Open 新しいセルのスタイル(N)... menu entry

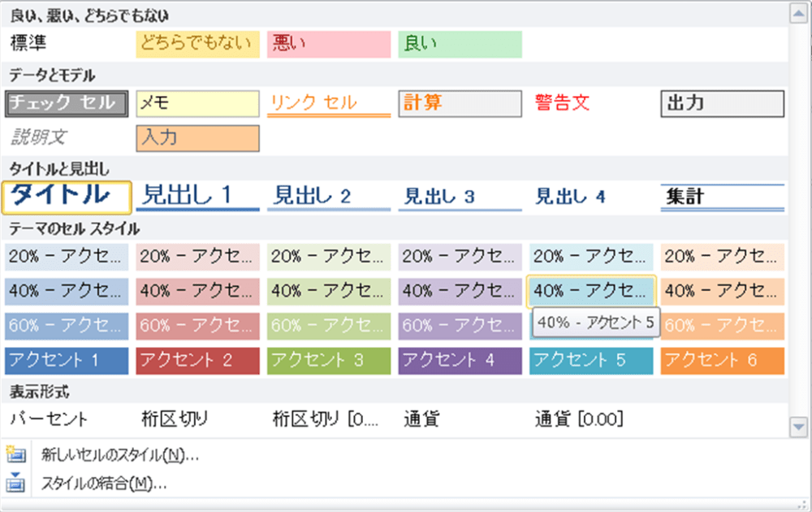pos(120,455)
